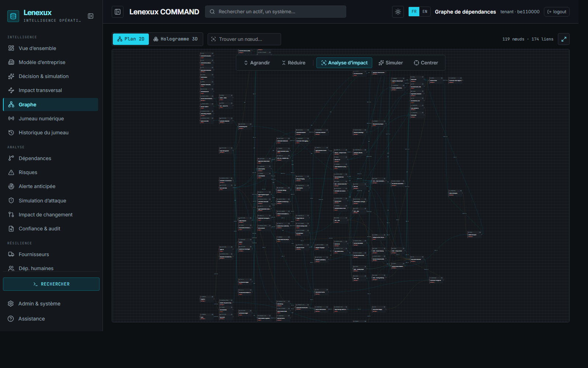The image size is (588, 368).
Task: Click the Dépendances branch icon
Action: click(11, 158)
